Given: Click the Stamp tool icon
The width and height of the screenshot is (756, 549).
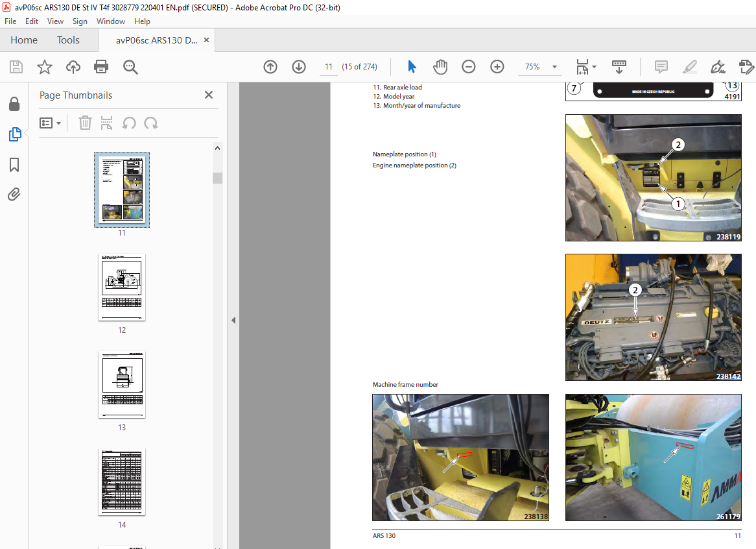Looking at the screenshot, I should [x=746, y=67].
